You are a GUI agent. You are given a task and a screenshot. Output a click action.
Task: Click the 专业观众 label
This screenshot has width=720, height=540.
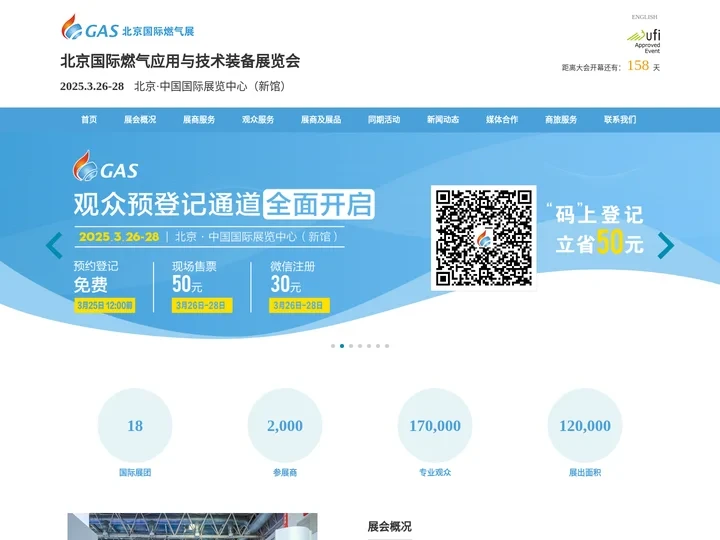435,472
